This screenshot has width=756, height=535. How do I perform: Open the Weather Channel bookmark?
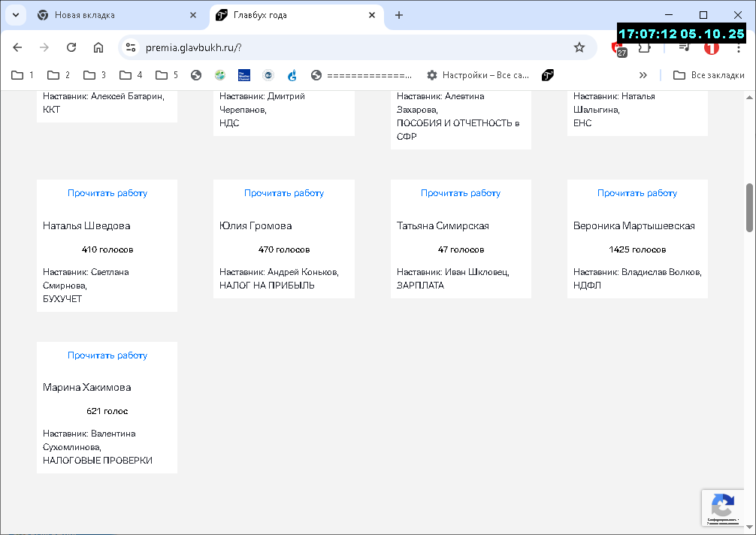tap(244, 75)
